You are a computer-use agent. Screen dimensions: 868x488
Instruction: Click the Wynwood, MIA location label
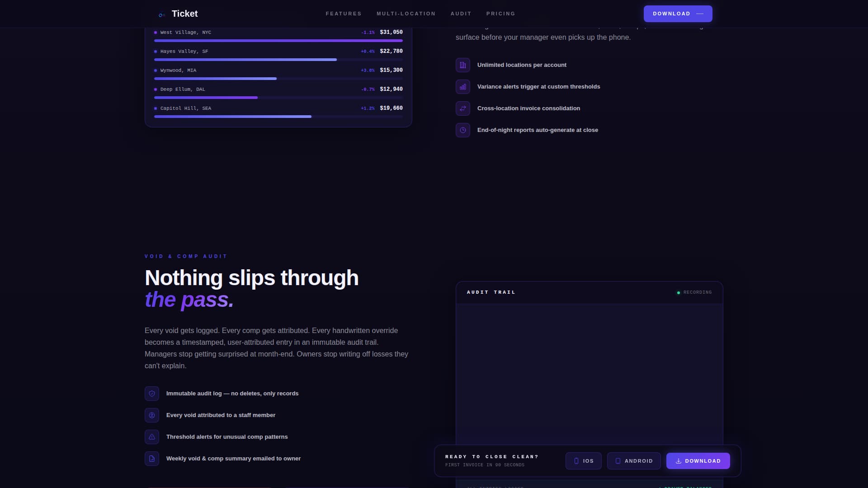(178, 70)
